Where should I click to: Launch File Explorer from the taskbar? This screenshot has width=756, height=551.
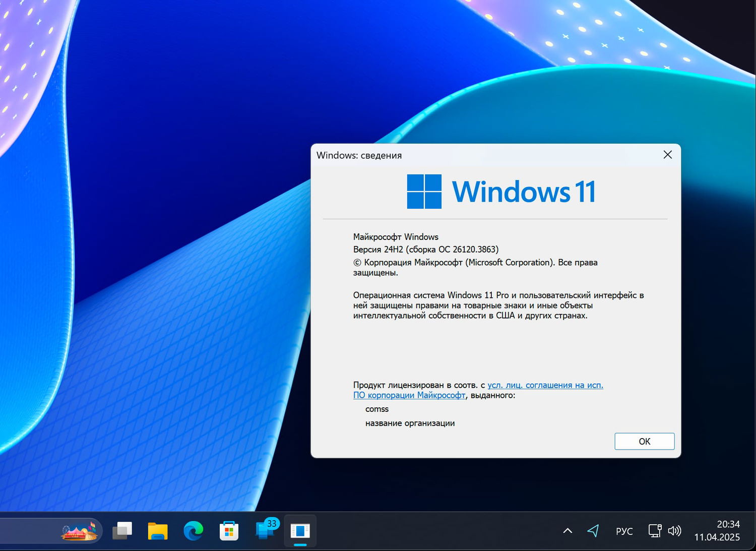157,531
